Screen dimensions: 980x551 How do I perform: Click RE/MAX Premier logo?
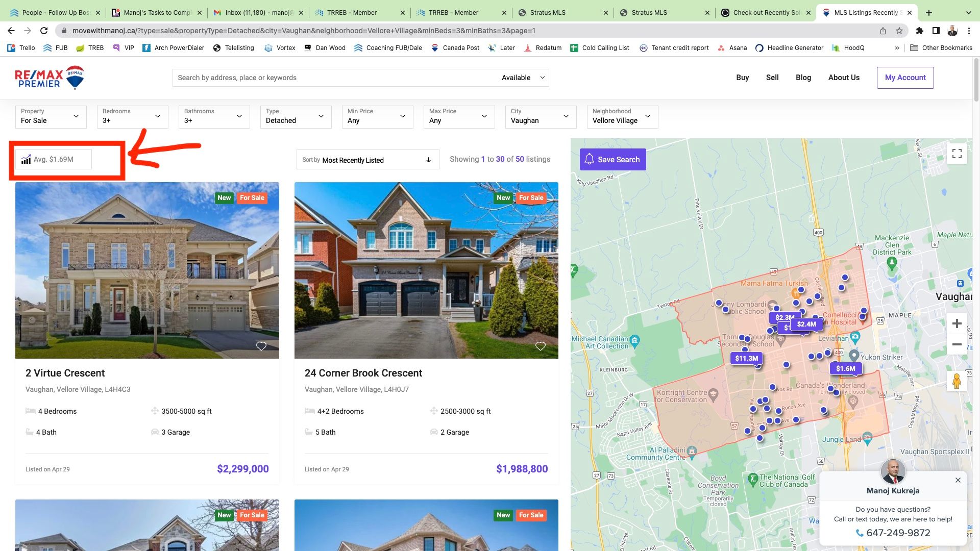point(50,78)
